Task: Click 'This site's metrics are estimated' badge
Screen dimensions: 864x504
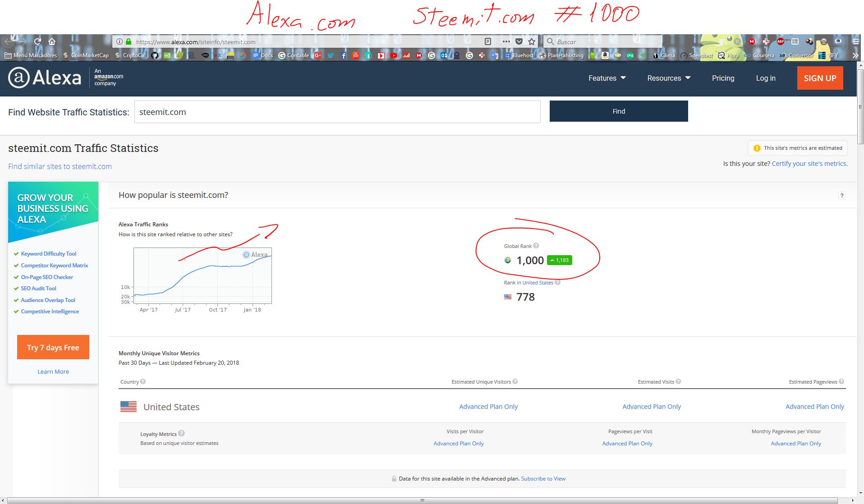Action: coord(798,148)
